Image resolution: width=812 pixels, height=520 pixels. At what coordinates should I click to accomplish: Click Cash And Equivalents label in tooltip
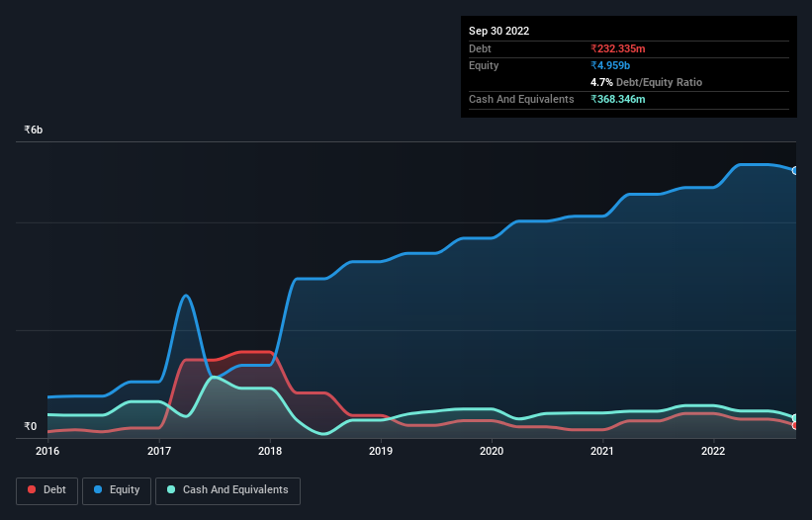[521, 99]
